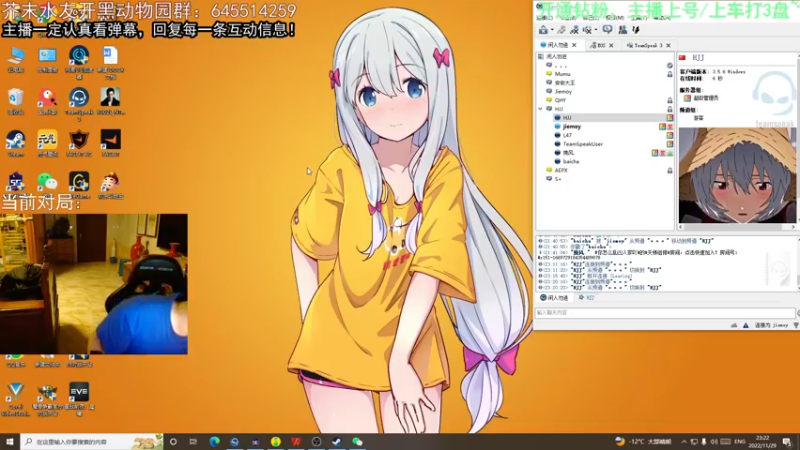The width and height of the screenshot is (800, 450).
Task: Click the last TeamSpeak toolbar icon
Action: tap(636, 30)
